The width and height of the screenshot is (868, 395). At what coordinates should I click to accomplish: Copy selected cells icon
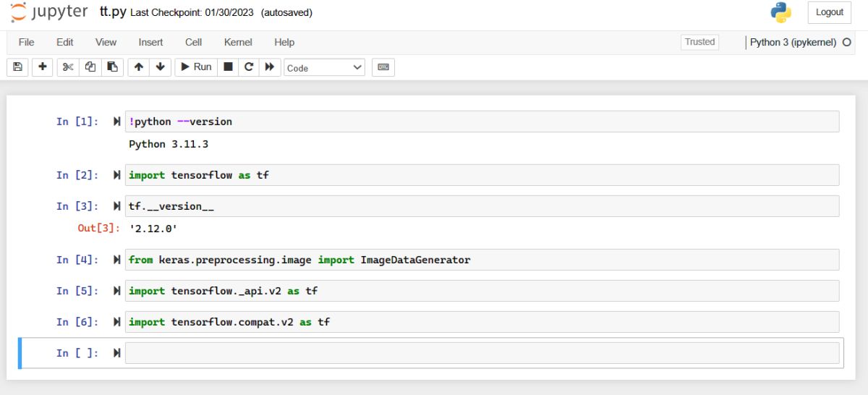click(x=90, y=67)
